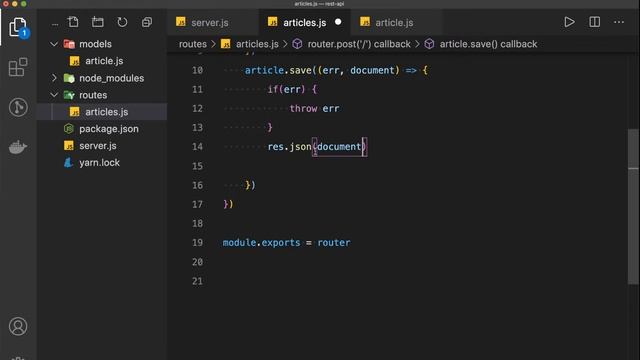Image resolution: width=640 pixels, height=360 pixels.
Task: Click line number 10 in gutter
Action: click(197, 70)
